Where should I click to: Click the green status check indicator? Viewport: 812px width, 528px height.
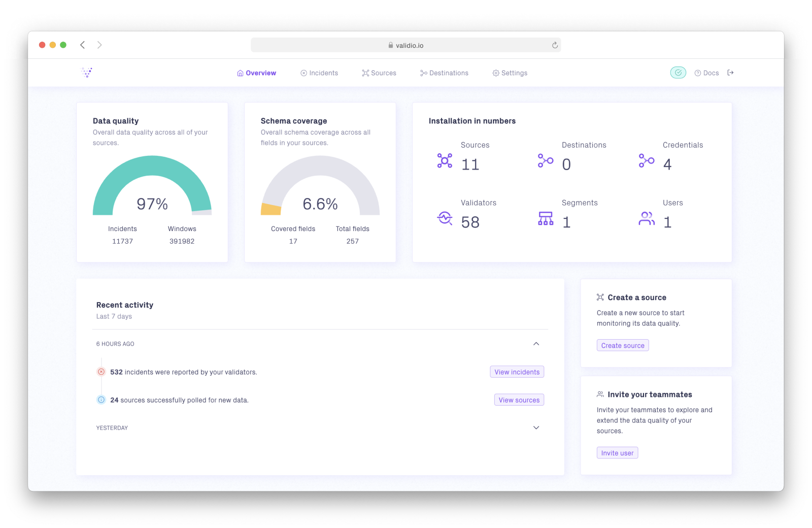(678, 73)
